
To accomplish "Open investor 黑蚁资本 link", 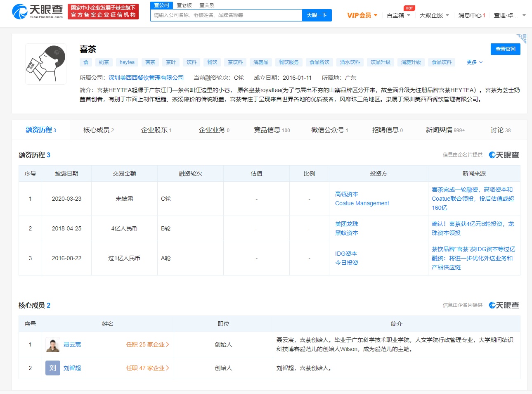I will click(347, 233).
